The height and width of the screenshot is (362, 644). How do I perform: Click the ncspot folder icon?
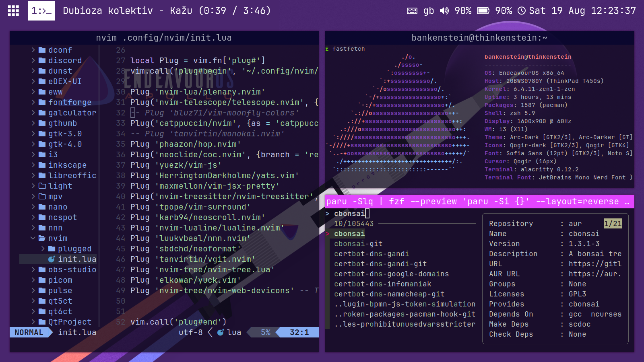(x=42, y=217)
